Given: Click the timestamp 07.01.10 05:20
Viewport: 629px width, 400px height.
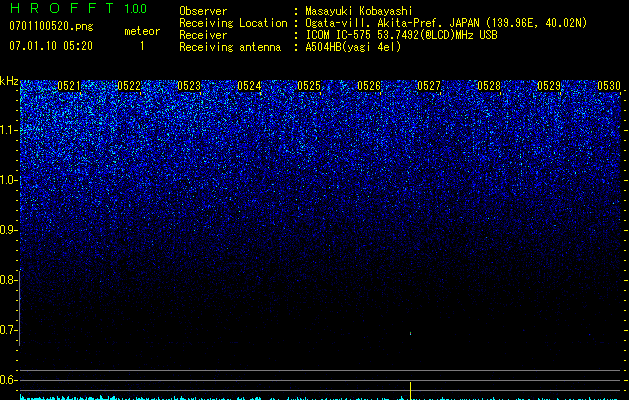Looking at the screenshot, I should (51, 46).
